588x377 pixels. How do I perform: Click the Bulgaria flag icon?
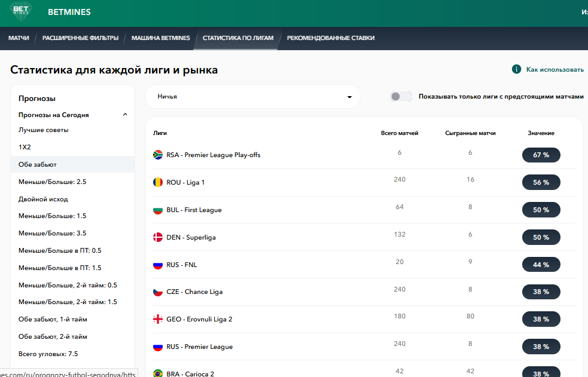tap(158, 210)
